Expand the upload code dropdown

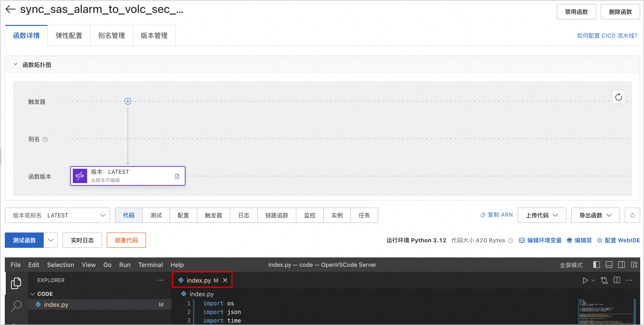pyautogui.click(x=542, y=215)
